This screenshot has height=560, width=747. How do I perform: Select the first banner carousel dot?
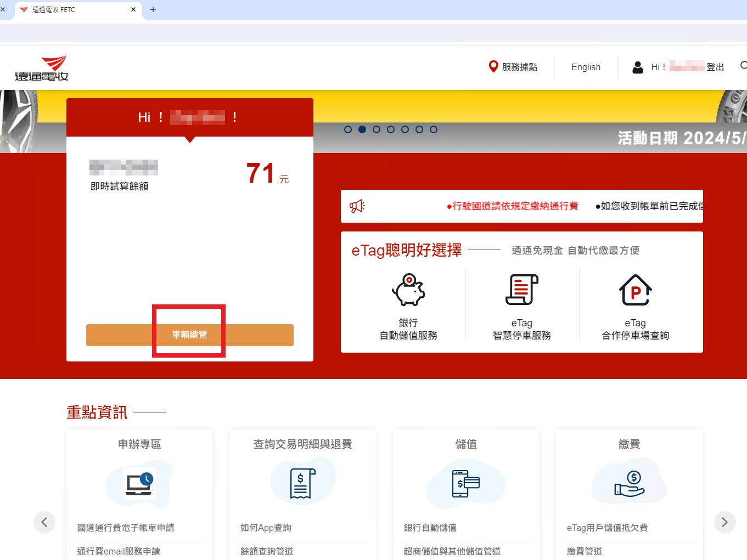(x=348, y=129)
